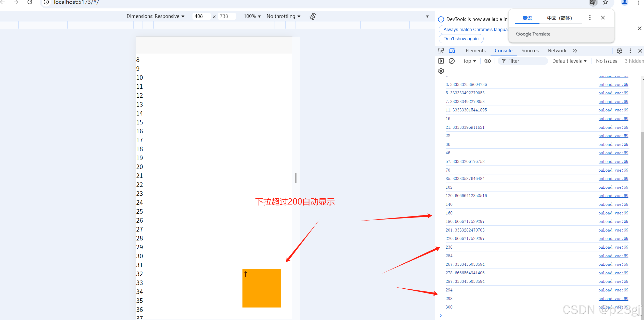
Task: Click the rotate viewport icon
Action: click(x=313, y=16)
